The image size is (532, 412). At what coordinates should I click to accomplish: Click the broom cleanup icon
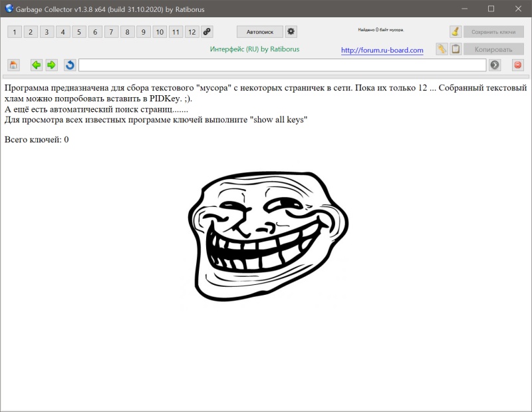[x=456, y=31]
